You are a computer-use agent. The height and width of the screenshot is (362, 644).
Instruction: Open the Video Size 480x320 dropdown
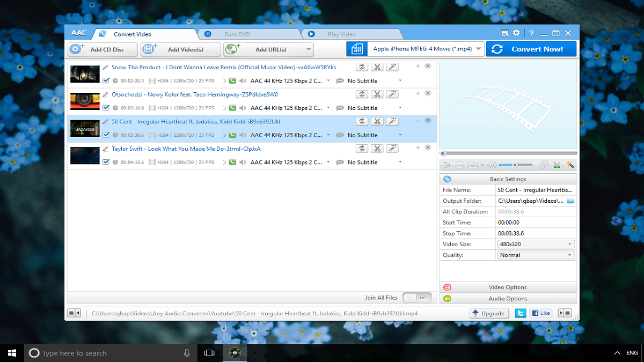point(536,244)
